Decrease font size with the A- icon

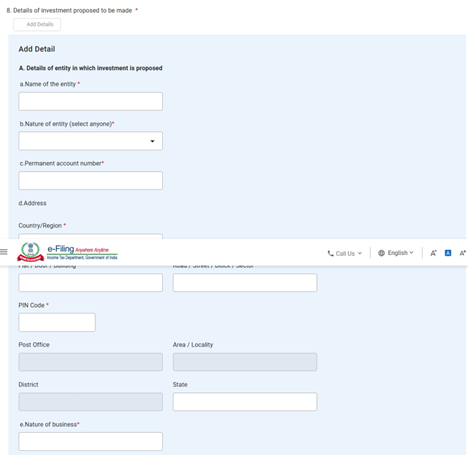coord(433,253)
